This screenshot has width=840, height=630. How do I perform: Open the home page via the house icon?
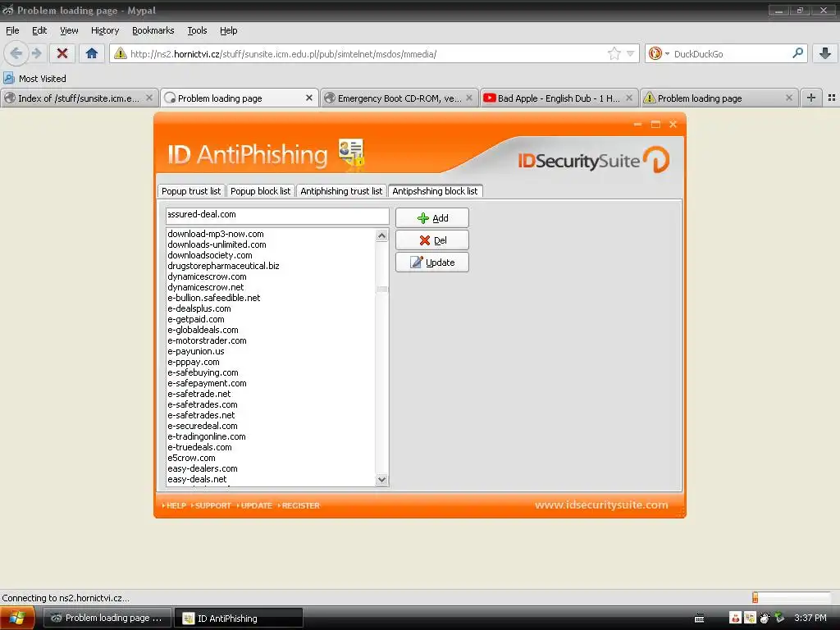pyautogui.click(x=92, y=53)
